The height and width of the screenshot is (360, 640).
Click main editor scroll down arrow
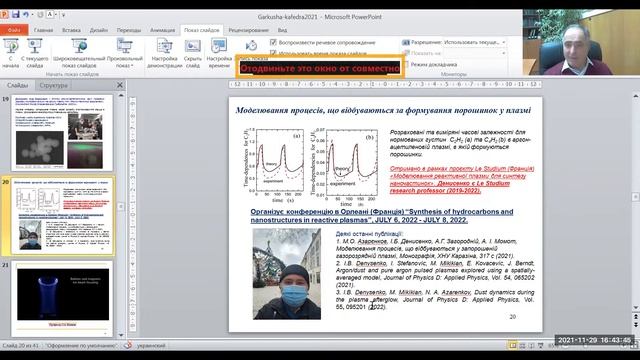pyautogui.click(x=636, y=308)
